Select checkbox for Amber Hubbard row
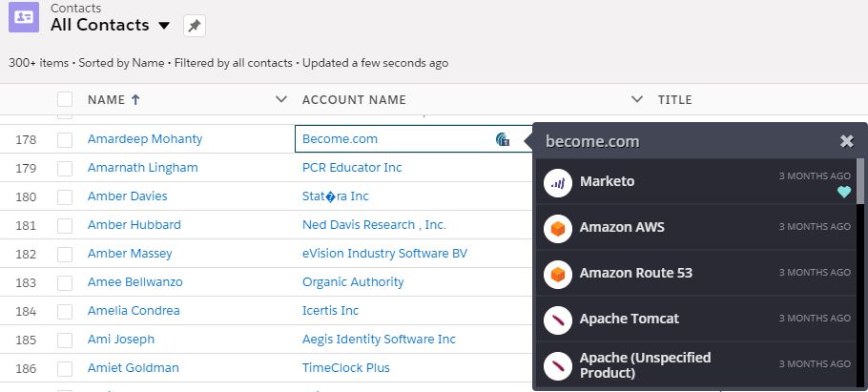 pos(65,225)
